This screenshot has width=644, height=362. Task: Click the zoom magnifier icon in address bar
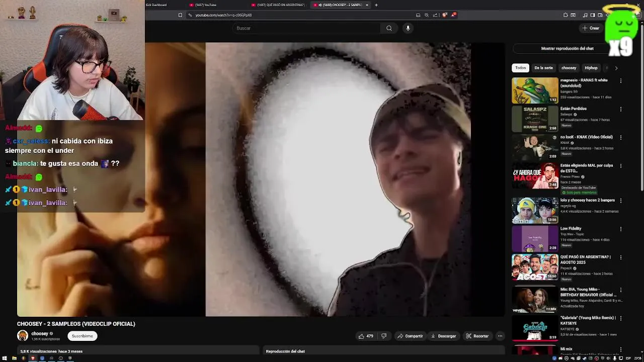click(x=427, y=15)
